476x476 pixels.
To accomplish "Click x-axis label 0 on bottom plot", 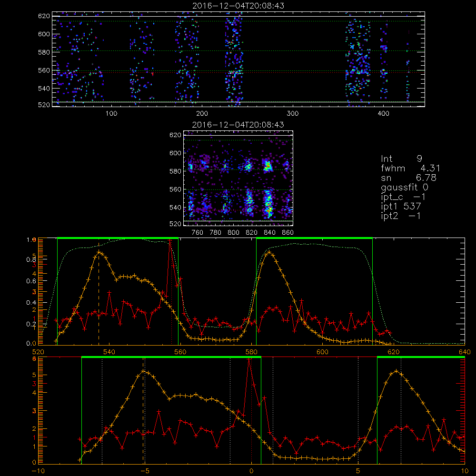I will click(x=251, y=471).
